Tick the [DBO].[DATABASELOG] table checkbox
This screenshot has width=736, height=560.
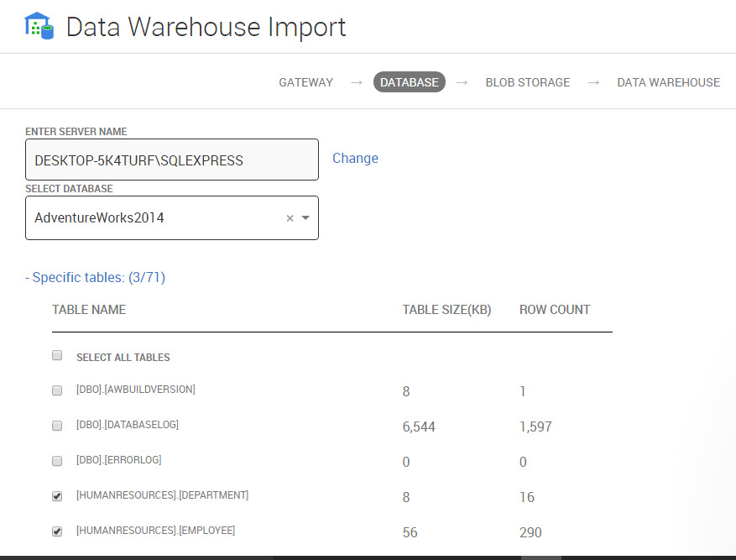(57, 426)
